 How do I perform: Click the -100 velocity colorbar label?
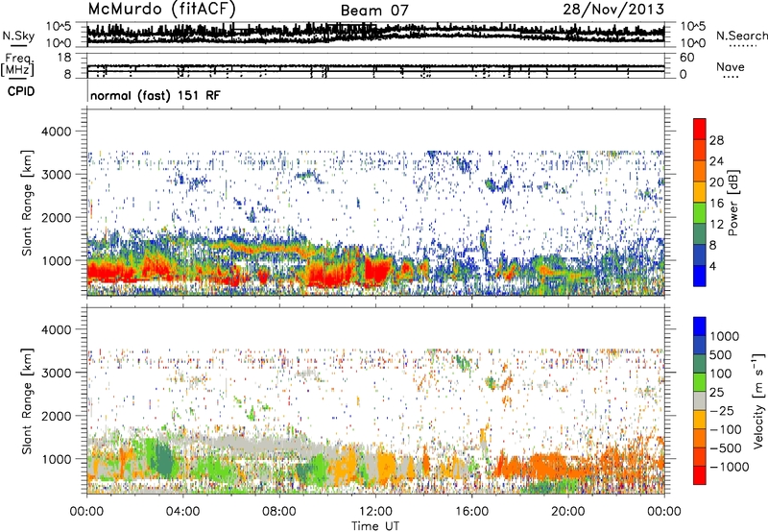pyautogui.click(x=725, y=429)
